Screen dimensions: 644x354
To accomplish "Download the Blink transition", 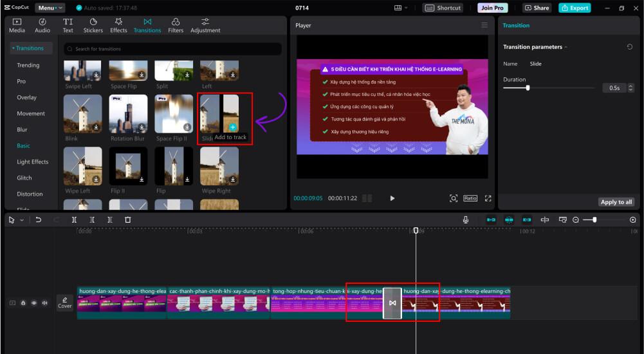I will click(96, 127).
